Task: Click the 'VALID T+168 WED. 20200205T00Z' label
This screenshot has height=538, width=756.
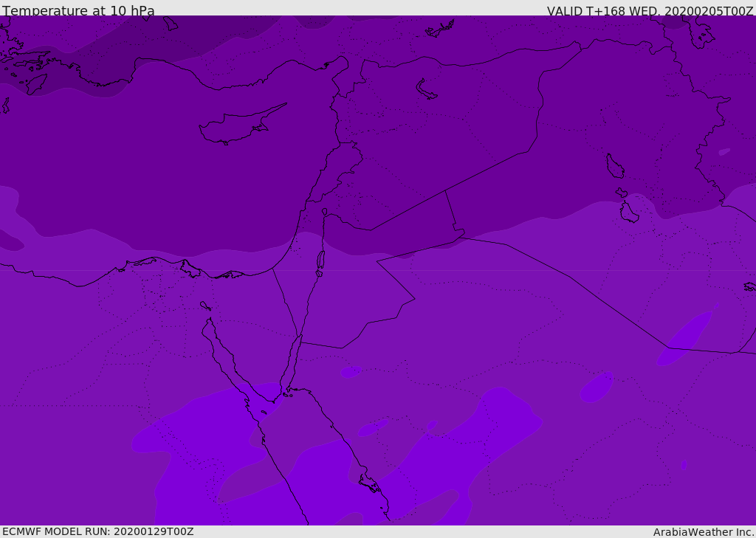Action: (x=650, y=10)
